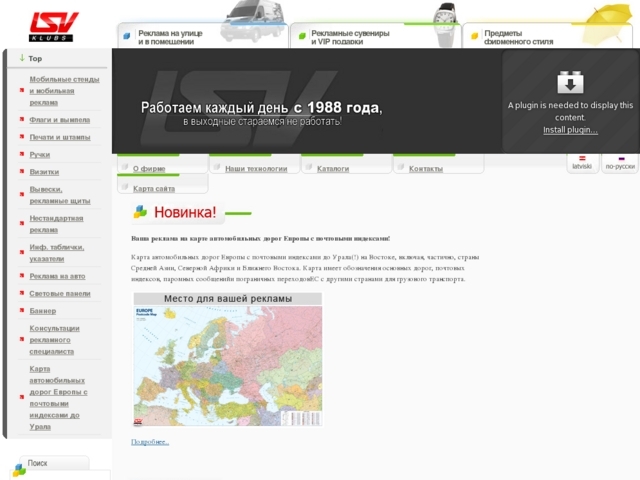The image size is (640, 480).
Task: Open the 'Реклама на улице и в помещении' tab
Action: click(170, 37)
